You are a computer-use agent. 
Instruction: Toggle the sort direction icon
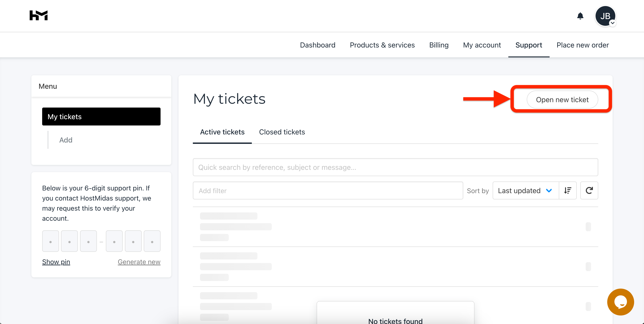point(568,191)
